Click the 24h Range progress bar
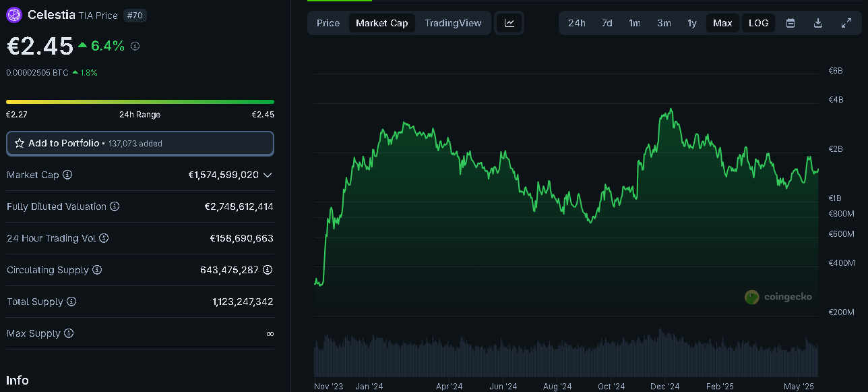 point(140,102)
